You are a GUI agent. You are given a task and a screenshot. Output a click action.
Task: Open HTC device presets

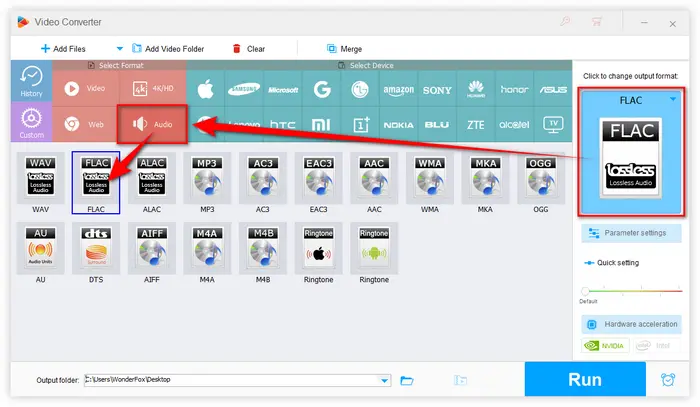[x=283, y=125]
